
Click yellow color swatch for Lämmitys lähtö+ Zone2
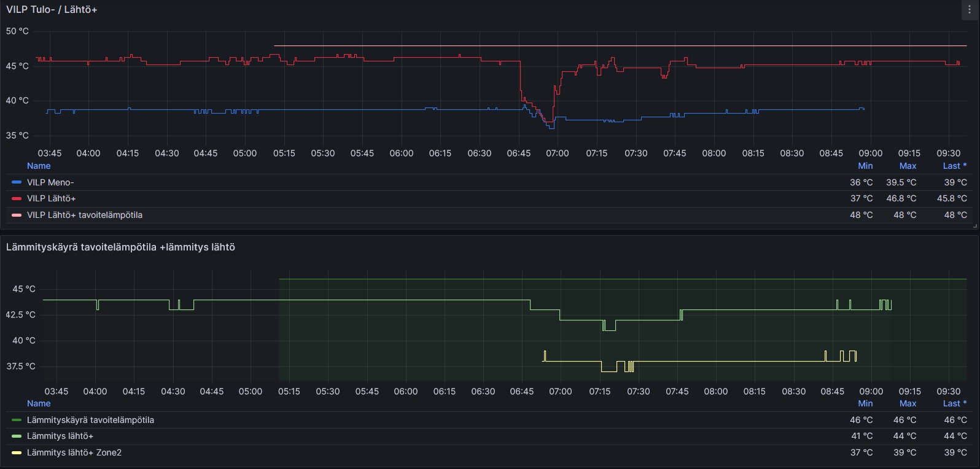click(17, 453)
